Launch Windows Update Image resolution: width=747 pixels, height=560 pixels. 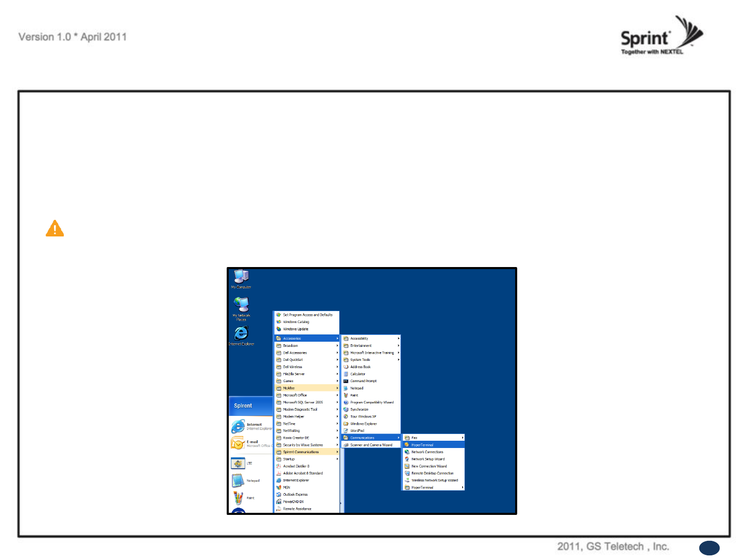click(x=307, y=329)
